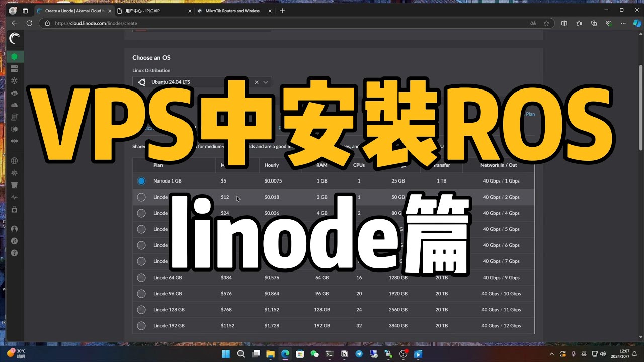Select radio for the 40 Gbps / 6 Gbps plan
The width and height of the screenshot is (644, 362).
tap(141, 245)
